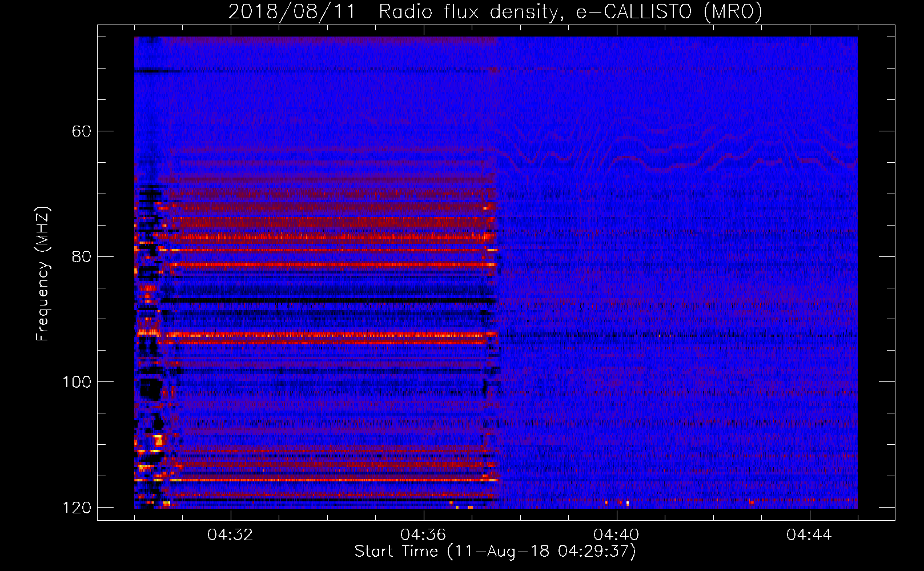The image size is (924, 571).
Task: Click the 04:32 time tick label
Action: (231, 535)
